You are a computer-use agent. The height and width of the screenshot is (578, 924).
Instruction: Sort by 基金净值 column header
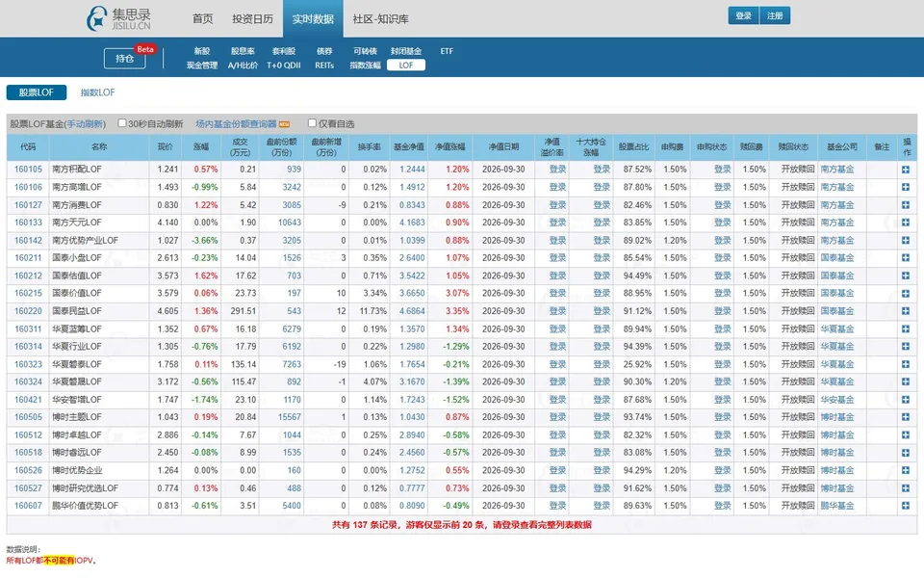[x=409, y=146]
